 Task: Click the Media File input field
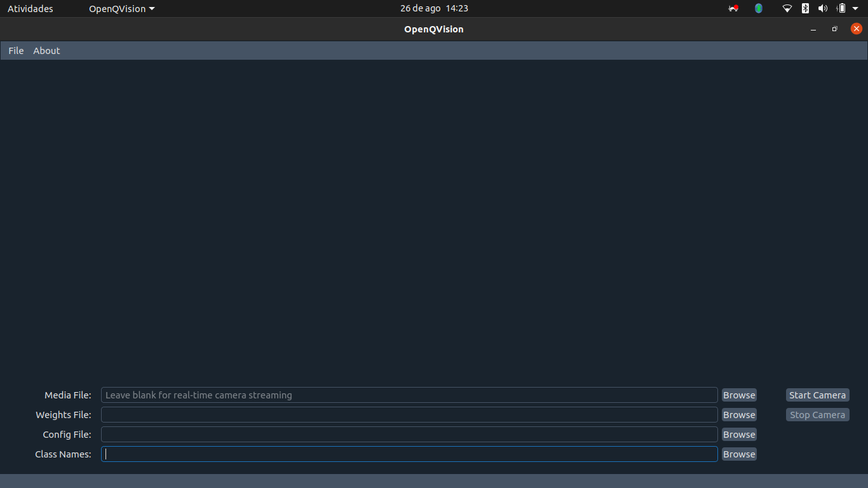tap(409, 395)
